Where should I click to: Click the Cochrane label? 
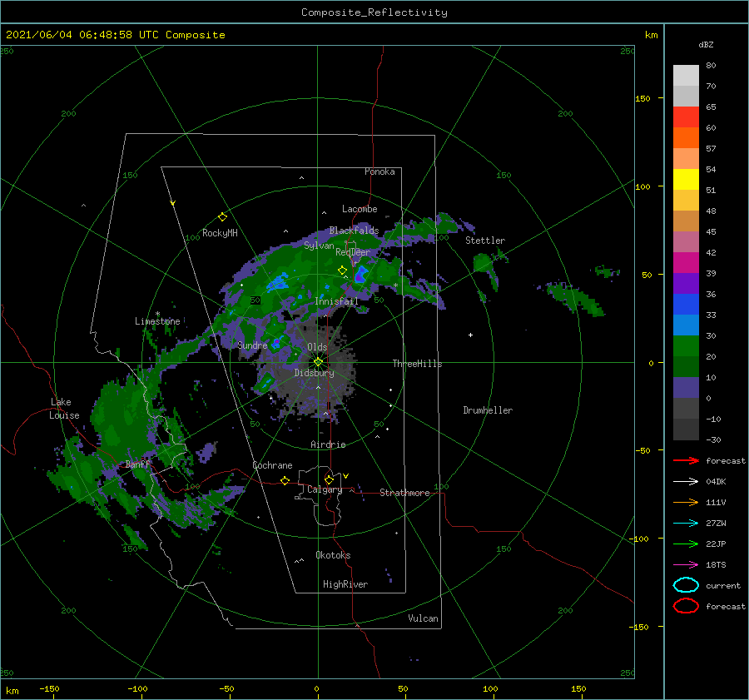[272, 465]
